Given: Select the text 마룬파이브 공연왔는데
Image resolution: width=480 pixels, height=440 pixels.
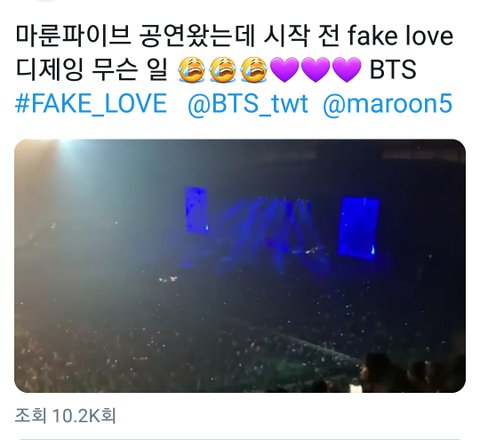Looking at the screenshot, I should [x=135, y=36].
